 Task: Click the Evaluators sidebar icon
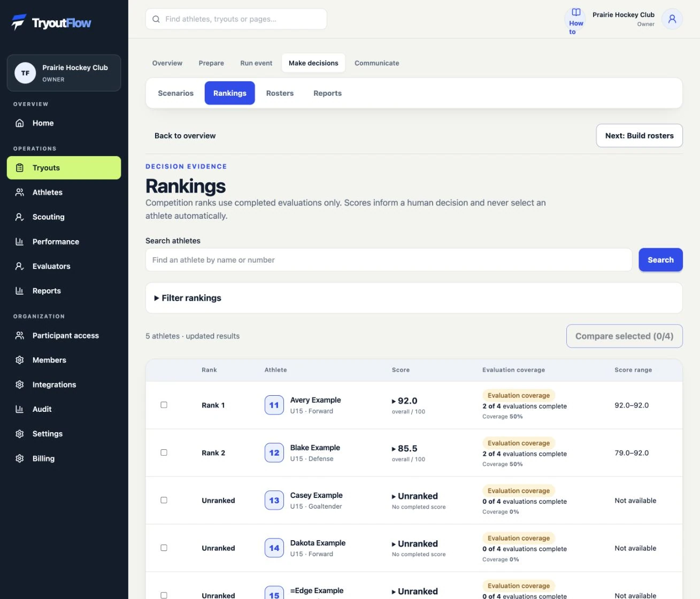[20, 266]
